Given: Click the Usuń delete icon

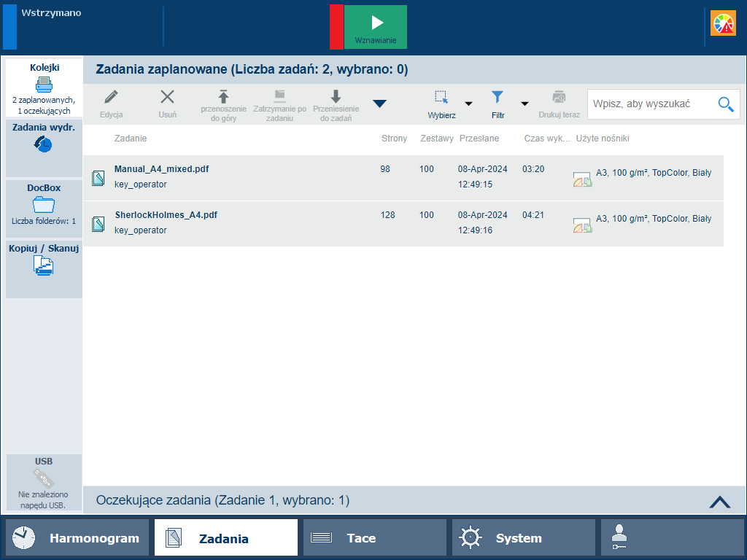Looking at the screenshot, I should tap(167, 97).
